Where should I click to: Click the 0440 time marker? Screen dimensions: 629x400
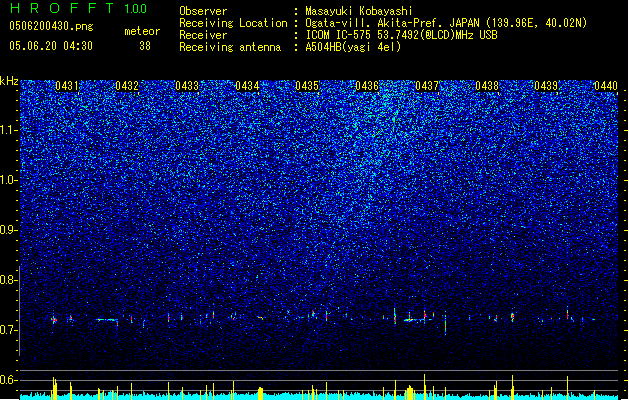[606, 86]
